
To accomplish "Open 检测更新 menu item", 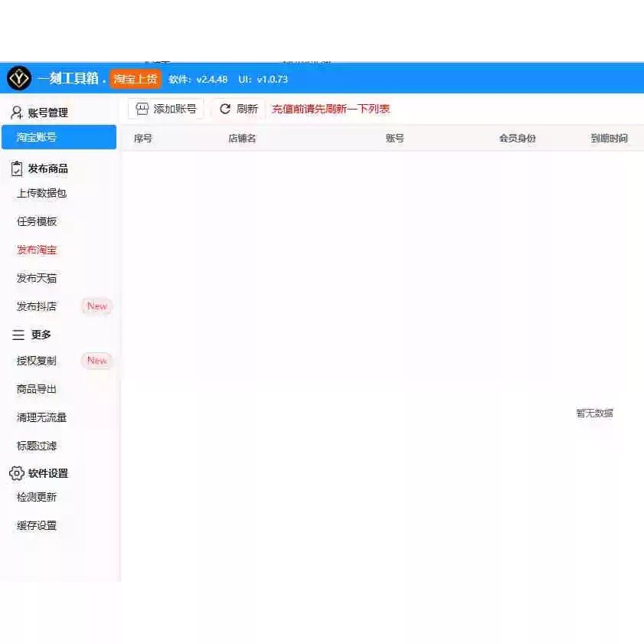I will pyautogui.click(x=37, y=497).
